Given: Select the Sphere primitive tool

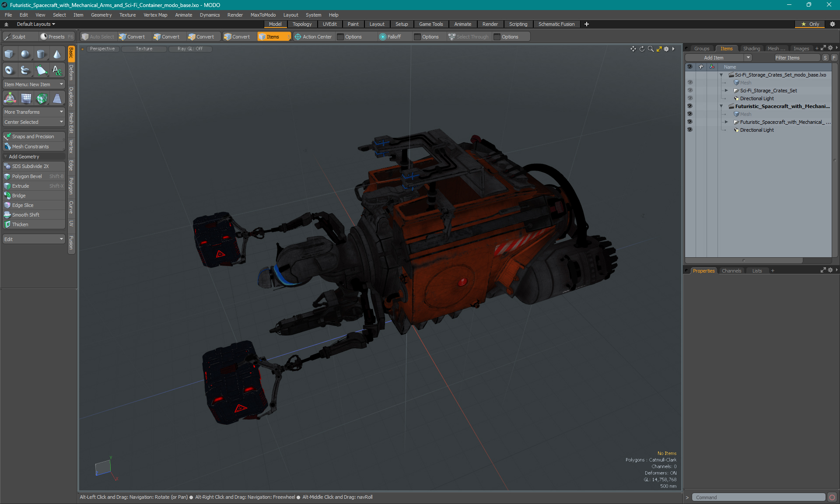Looking at the screenshot, I should 25,54.
